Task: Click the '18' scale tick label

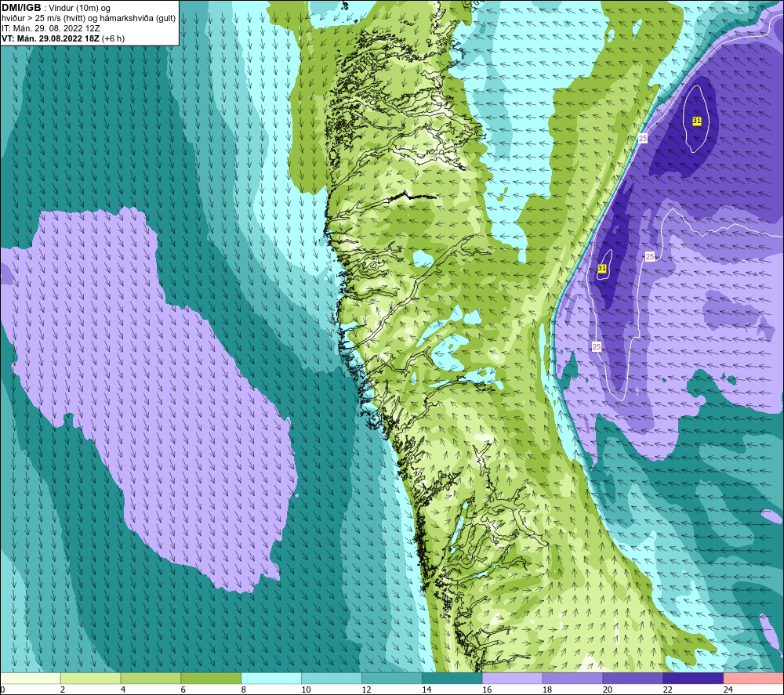Action: pyautogui.click(x=547, y=690)
